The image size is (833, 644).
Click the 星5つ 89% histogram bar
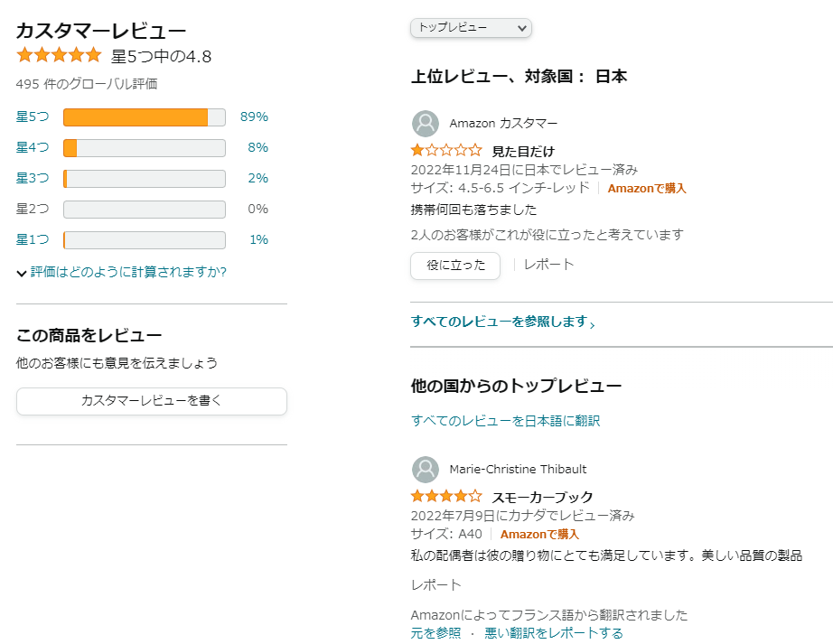click(x=144, y=117)
